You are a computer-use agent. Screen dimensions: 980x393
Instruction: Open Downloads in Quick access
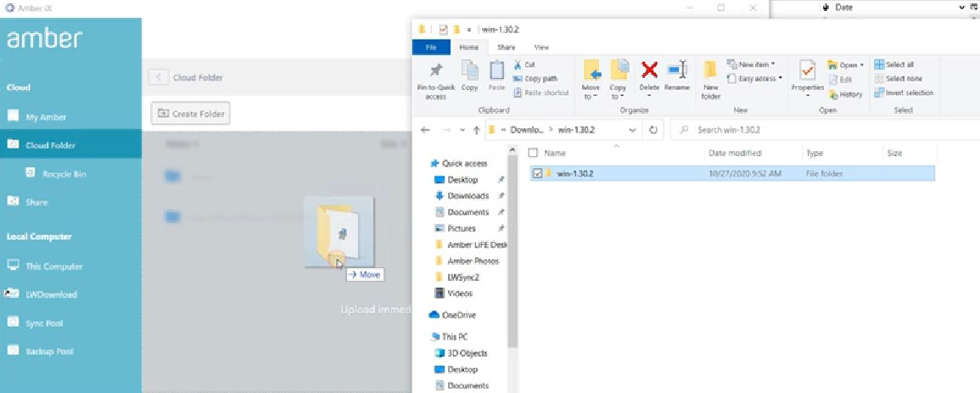(x=468, y=195)
